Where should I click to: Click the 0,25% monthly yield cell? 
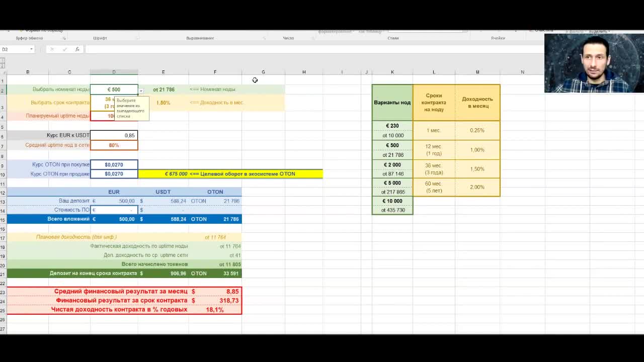click(x=477, y=130)
